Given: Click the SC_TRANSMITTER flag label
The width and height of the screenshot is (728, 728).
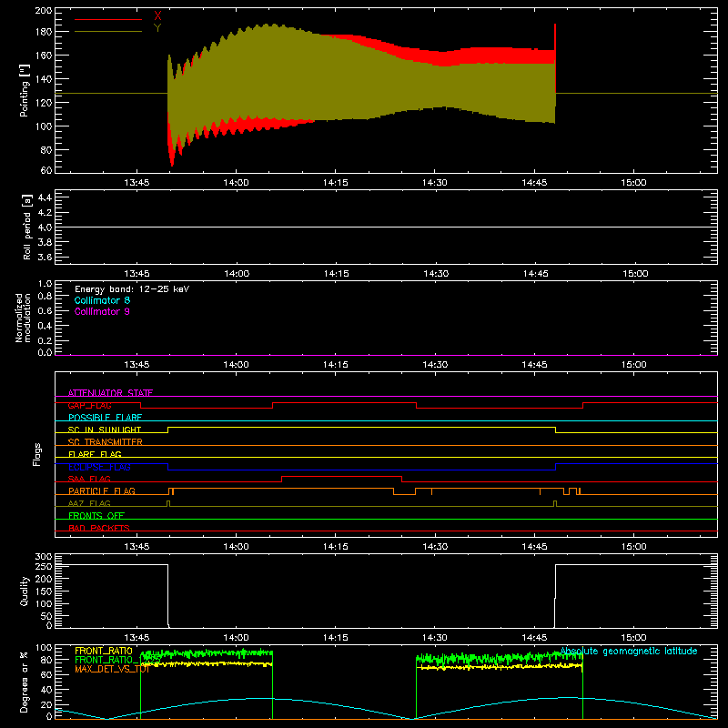Looking at the screenshot, I should 106,442.
